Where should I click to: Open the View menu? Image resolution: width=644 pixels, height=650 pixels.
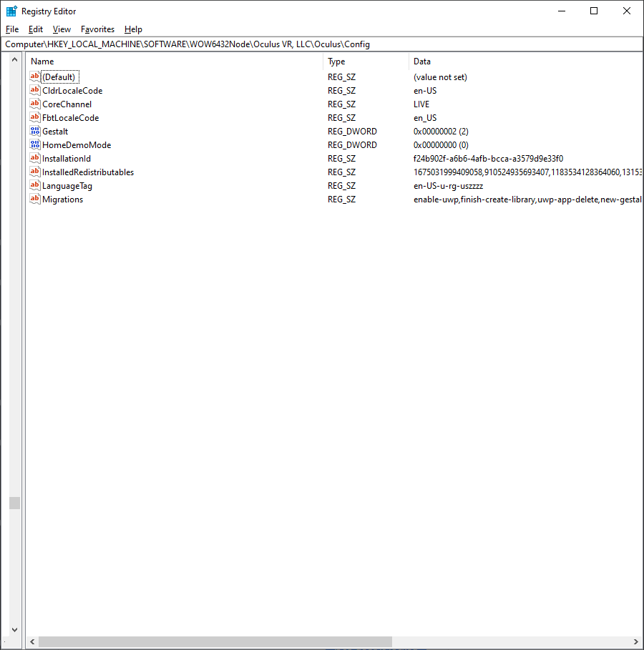coord(62,29)
